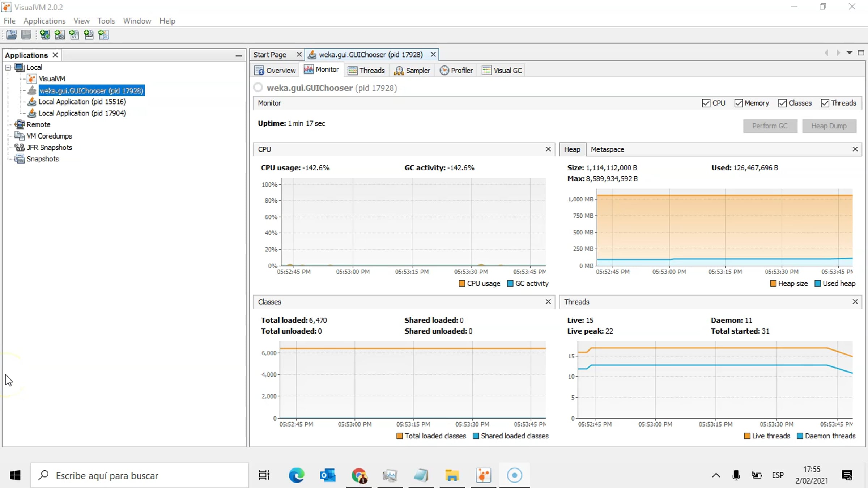Click the Load Snapshot toolbar icon
The height and width of the screenshot is (488, 868).
click(x=11, y=35)
